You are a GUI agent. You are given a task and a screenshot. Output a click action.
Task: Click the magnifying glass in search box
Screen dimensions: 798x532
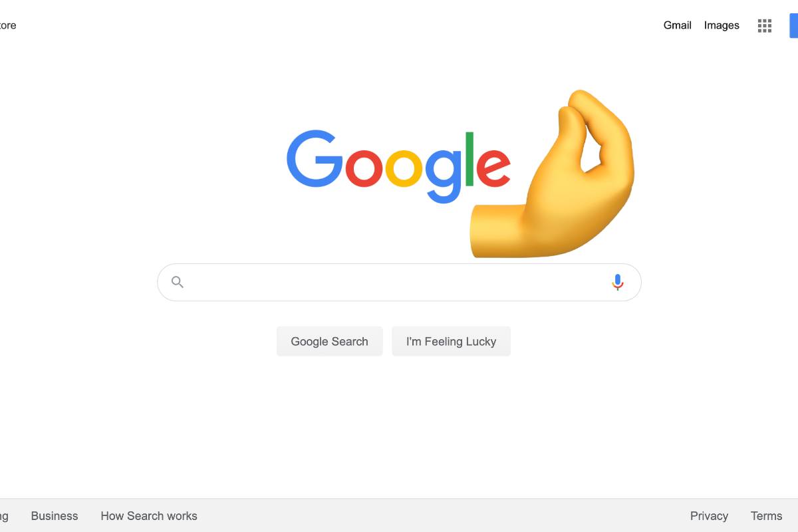tap(178, 282)
